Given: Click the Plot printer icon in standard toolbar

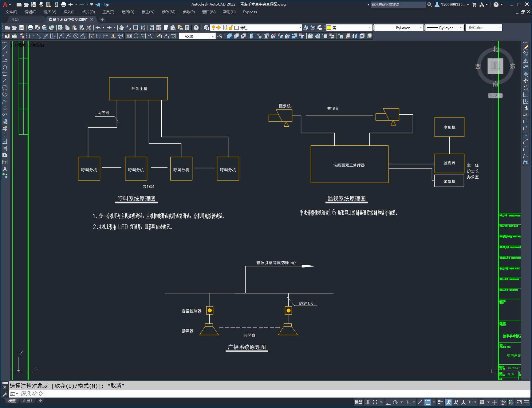Looking at the screenshot, I should point(30,28).
